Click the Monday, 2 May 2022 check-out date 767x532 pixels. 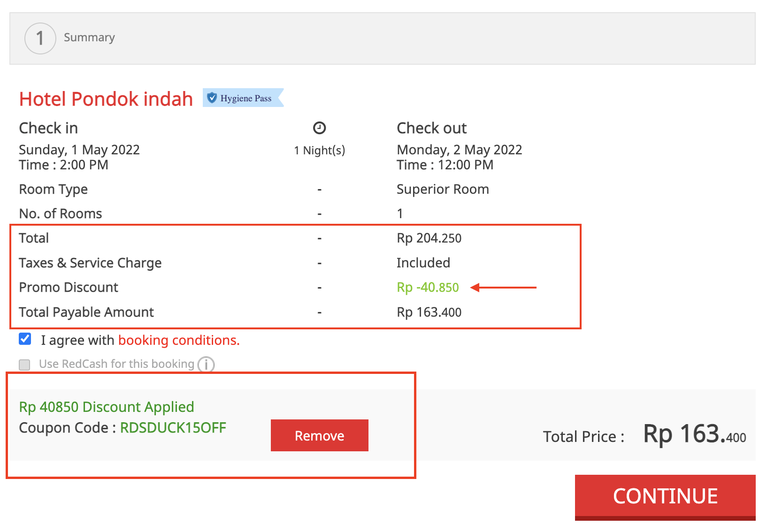459,150
